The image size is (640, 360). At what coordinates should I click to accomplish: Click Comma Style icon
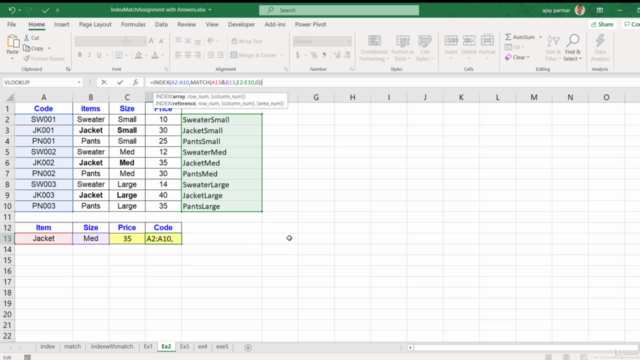[324, 55]
